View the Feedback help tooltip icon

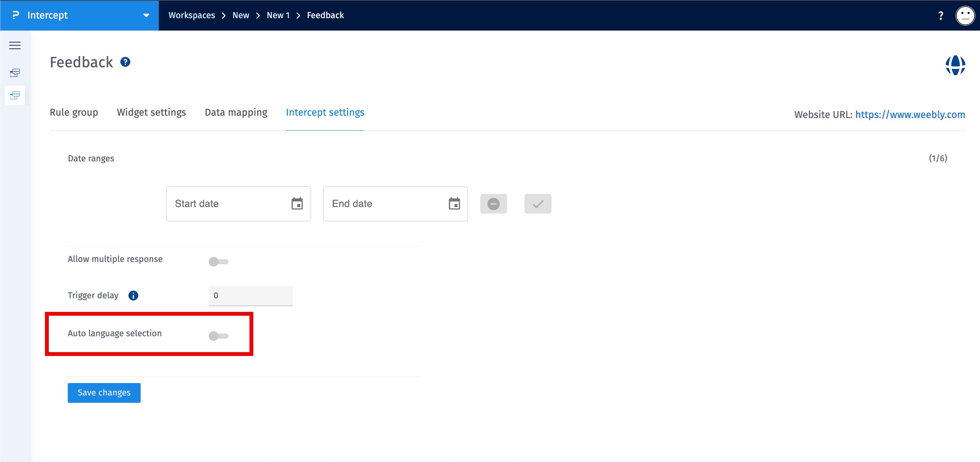tap(125, 62)
